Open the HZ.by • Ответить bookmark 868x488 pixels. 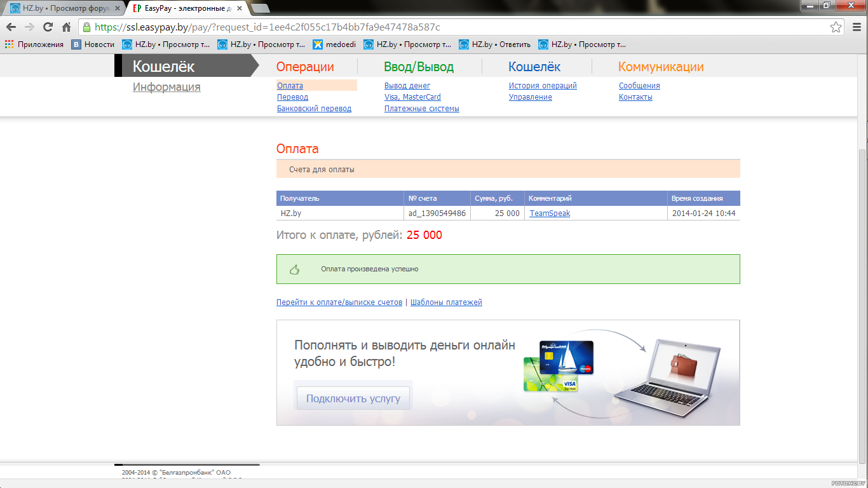(x=494, y=44)
